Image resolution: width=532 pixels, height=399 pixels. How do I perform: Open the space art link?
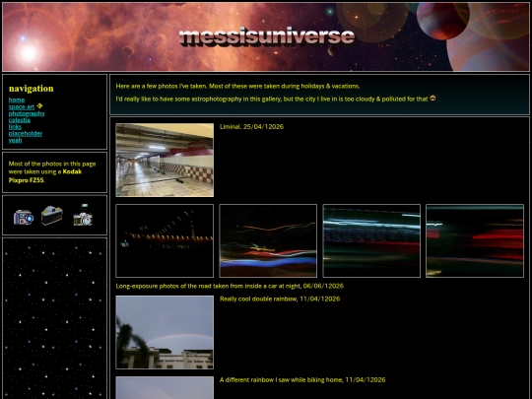point(22,106)
